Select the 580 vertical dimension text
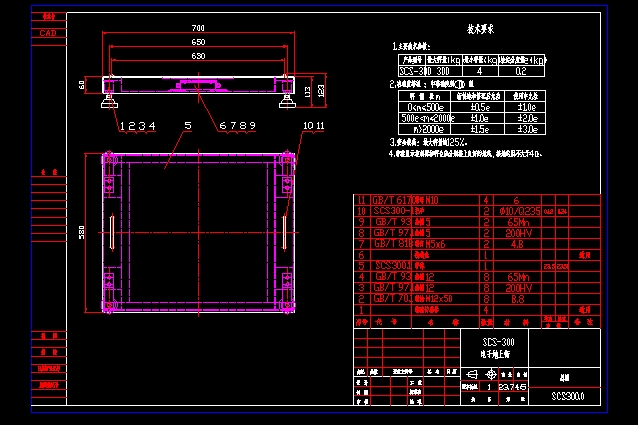 [x=82, y=232]
